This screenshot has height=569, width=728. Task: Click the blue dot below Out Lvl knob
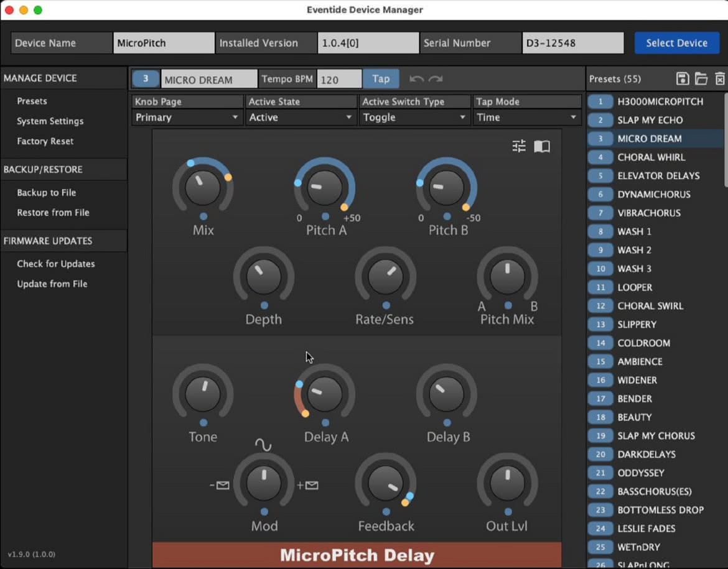tap(508, 511)
